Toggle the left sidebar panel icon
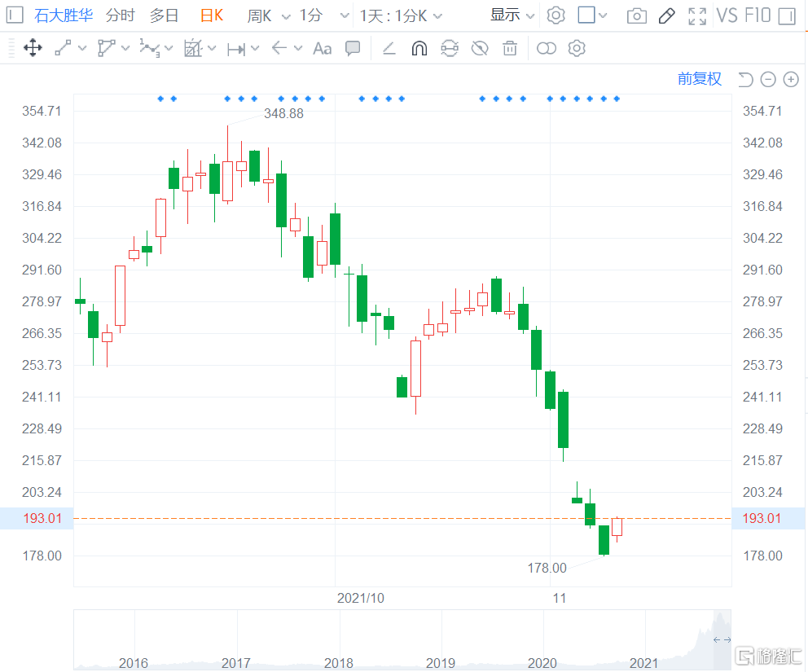Viewport: 808px width, 672px height. [x=14, y=15]
